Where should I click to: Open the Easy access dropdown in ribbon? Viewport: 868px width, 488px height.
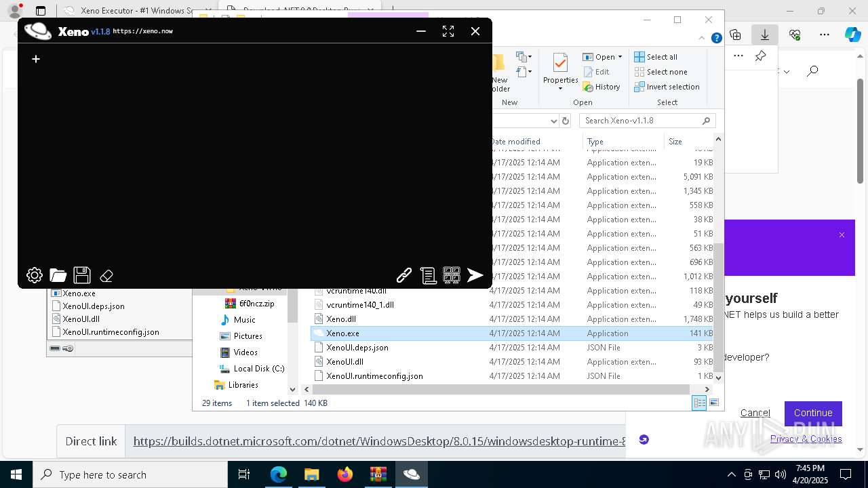pyautogui.click(x=523, y=72)
